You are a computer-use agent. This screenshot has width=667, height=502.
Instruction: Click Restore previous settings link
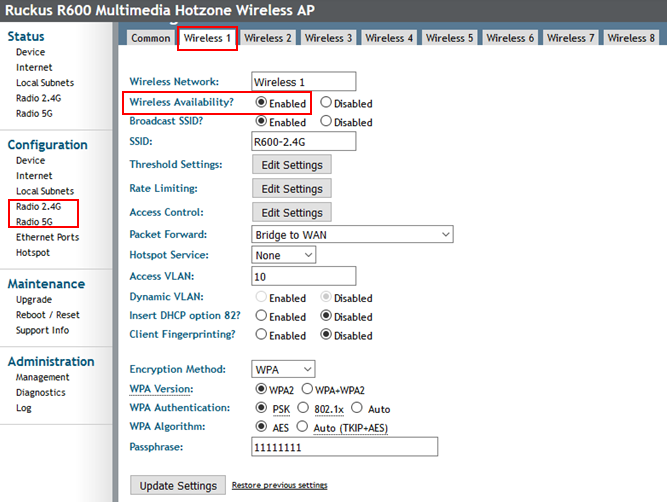coord(279,485)
